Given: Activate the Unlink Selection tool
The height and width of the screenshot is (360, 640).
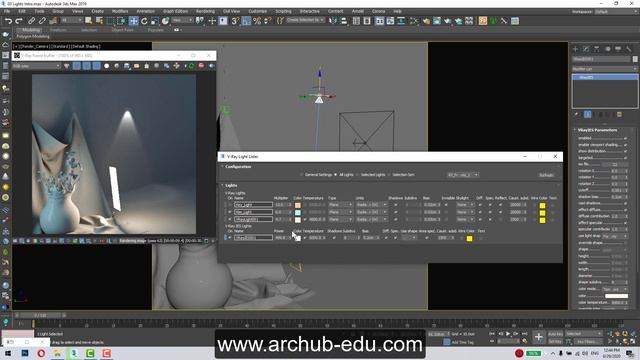Looking at the screenshot, I should click(x=42, y=21).
